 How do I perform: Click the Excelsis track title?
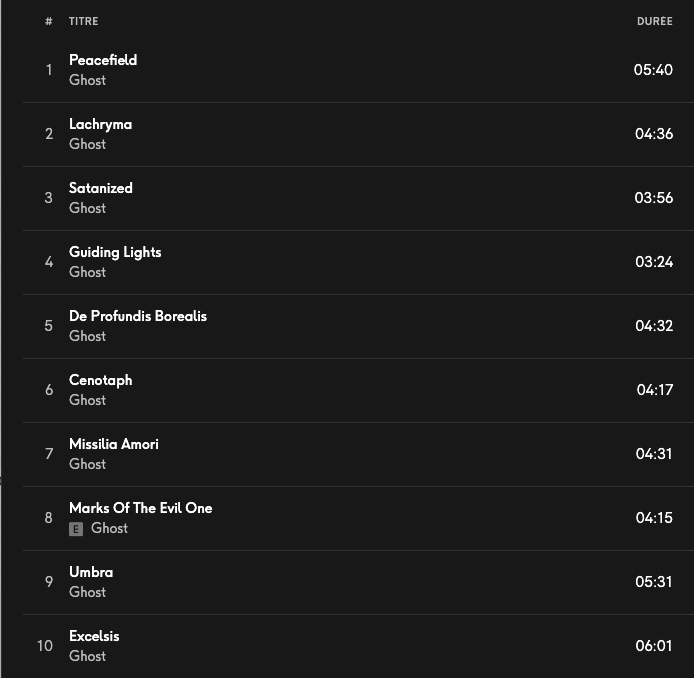click(x=94, y=636)
